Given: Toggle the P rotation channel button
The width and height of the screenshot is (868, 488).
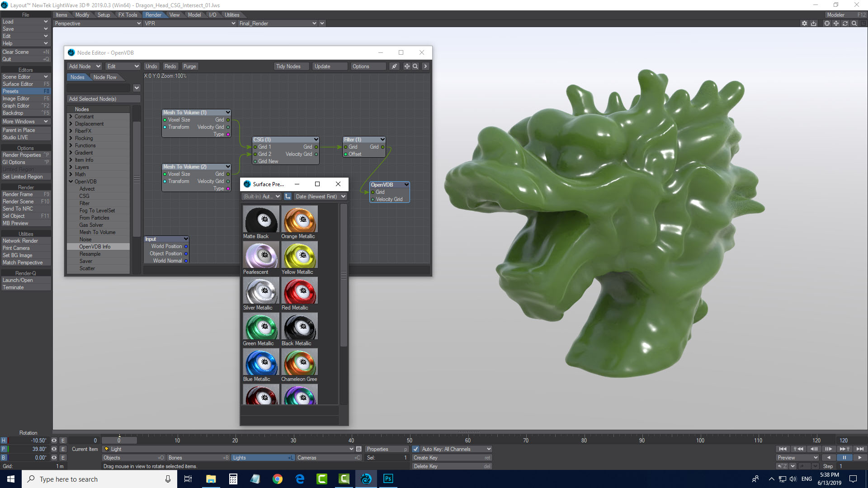Looking at the screenshot, I should (x=4, y=449).
